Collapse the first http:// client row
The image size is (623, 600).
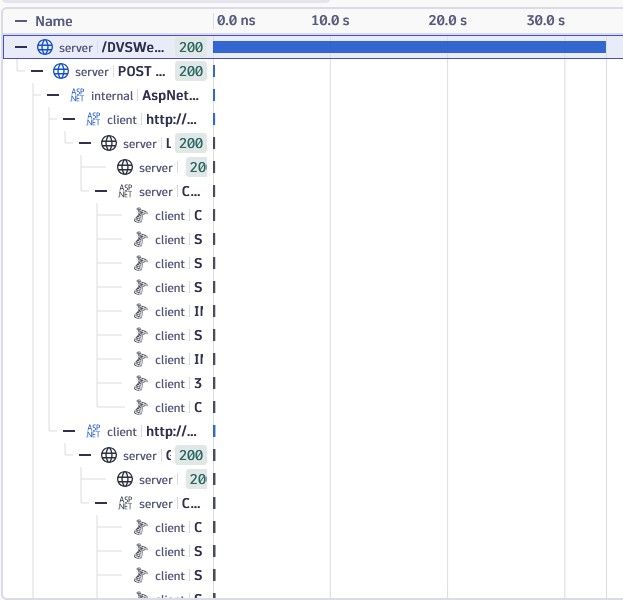coord(69,119)
